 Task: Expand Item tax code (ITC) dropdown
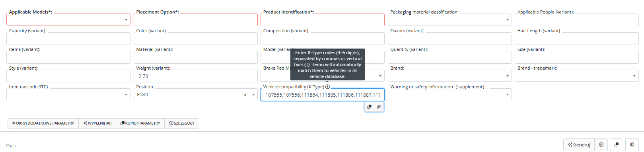68,94
